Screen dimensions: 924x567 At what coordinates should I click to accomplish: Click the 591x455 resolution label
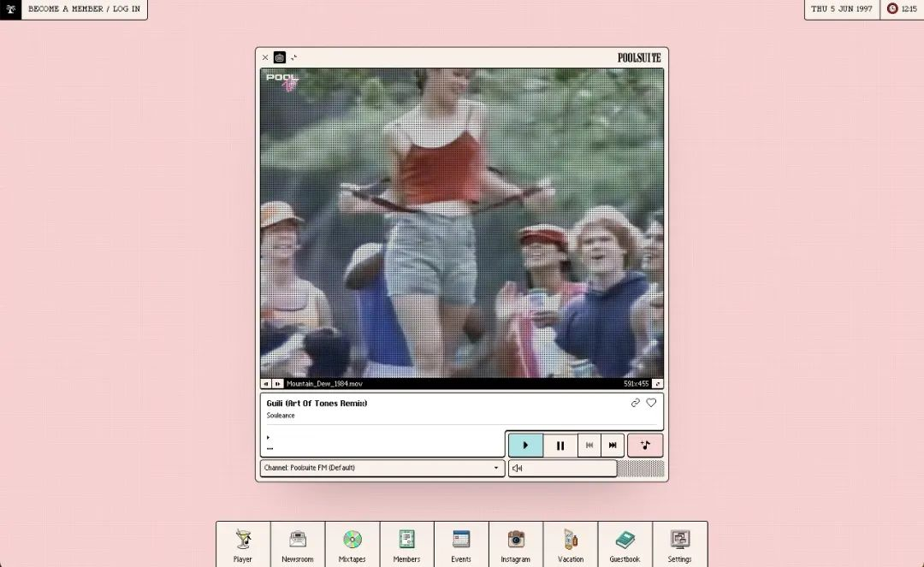pos(636,384)
